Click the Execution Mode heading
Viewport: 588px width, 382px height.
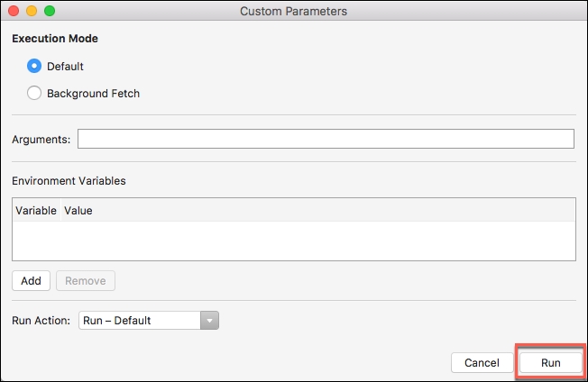[55, 39]
